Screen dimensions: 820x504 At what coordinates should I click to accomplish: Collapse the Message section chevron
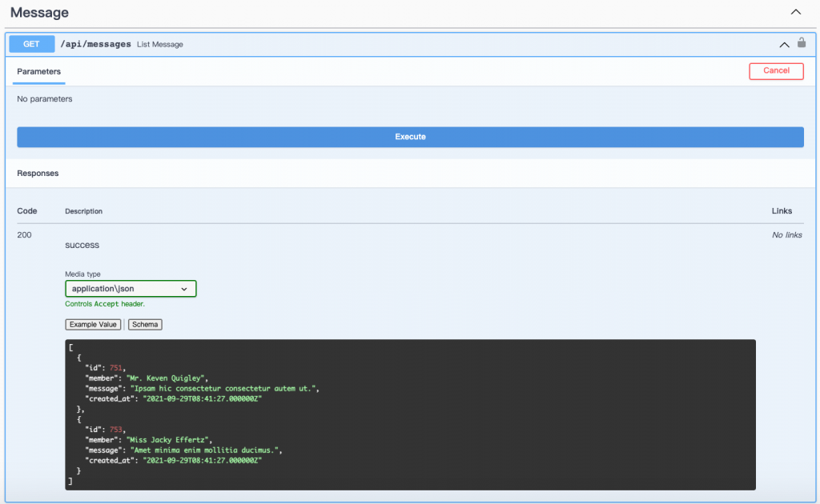(x=795, y=12)
